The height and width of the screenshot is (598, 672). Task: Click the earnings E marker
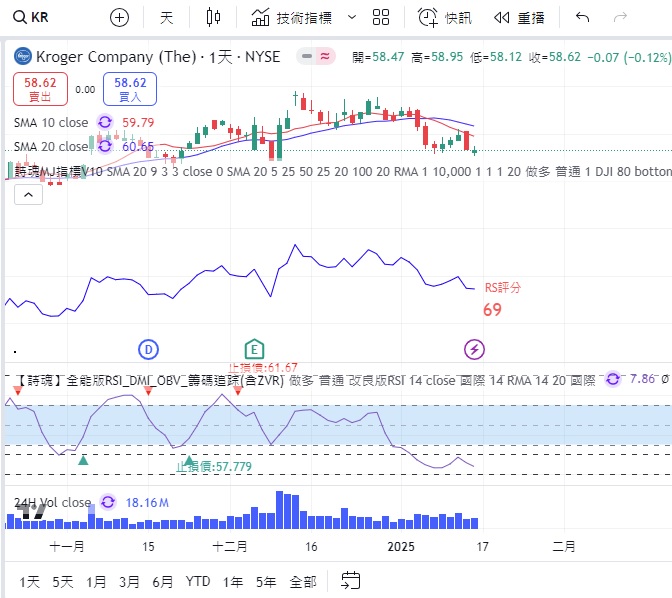pos(254,349)
